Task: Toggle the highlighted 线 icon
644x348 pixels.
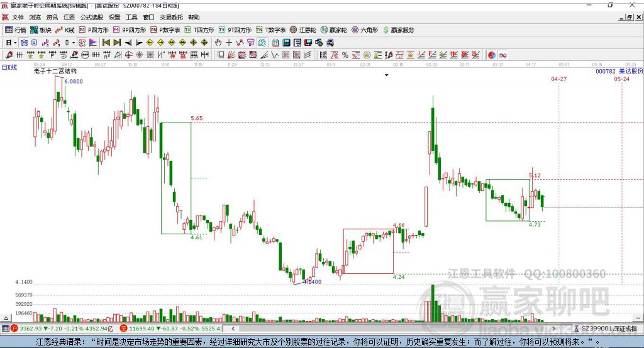Action: (262, 43)
